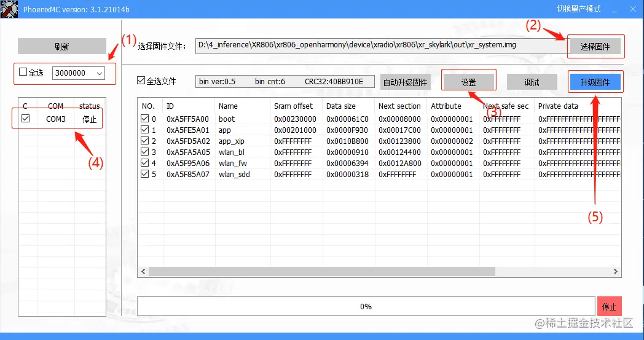
Task: Click the horizontal scrollbar thumb
Action: point(322,271)
